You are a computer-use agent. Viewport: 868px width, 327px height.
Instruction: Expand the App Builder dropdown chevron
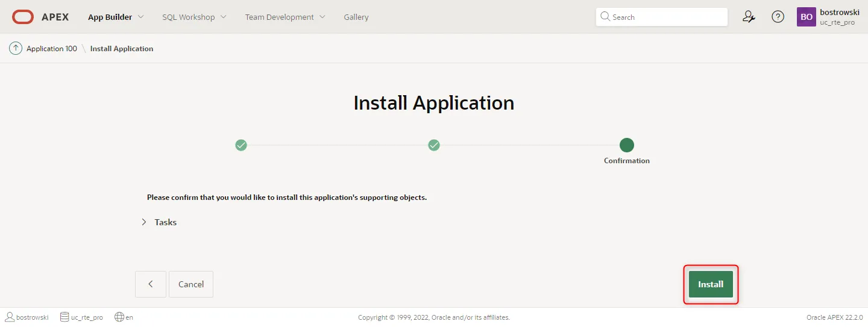pos(140,17)
